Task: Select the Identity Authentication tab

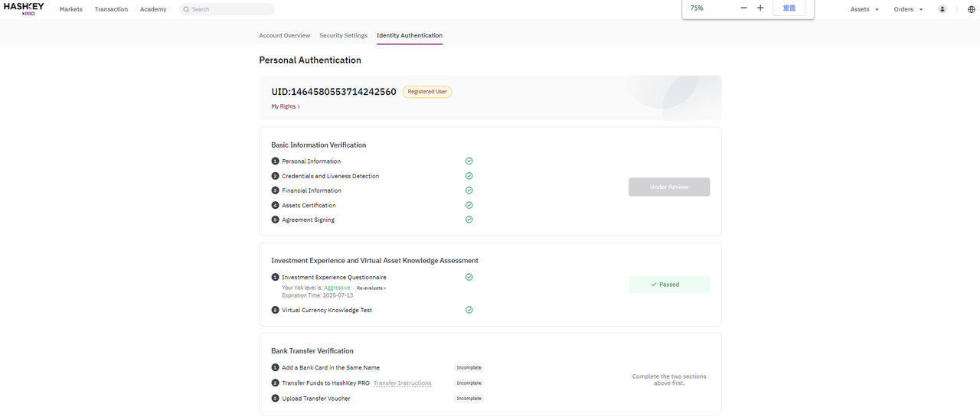Action: click(410, 35)
